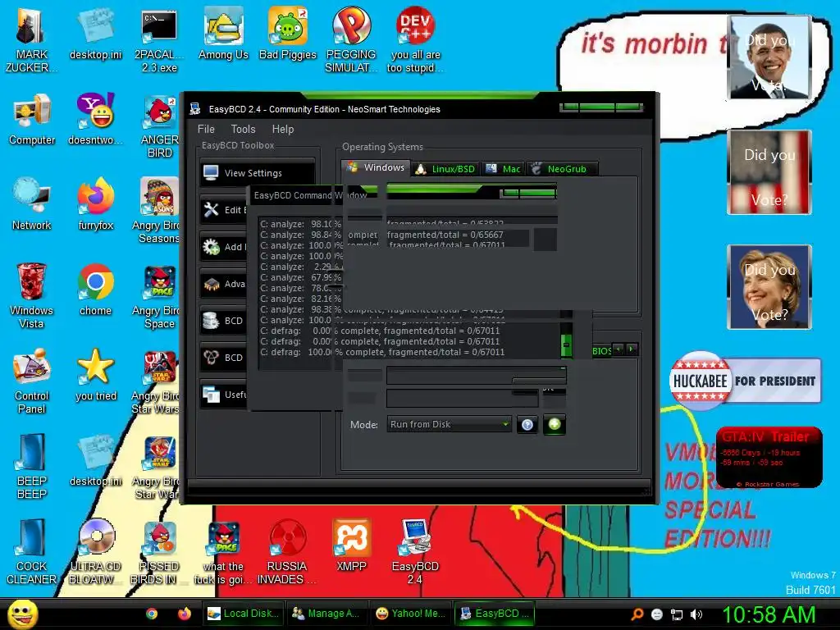Switch to Yahoo! Messenger taskbar window
The height and width of the screenshot is (630, 840).
click(x=410, y=614)
